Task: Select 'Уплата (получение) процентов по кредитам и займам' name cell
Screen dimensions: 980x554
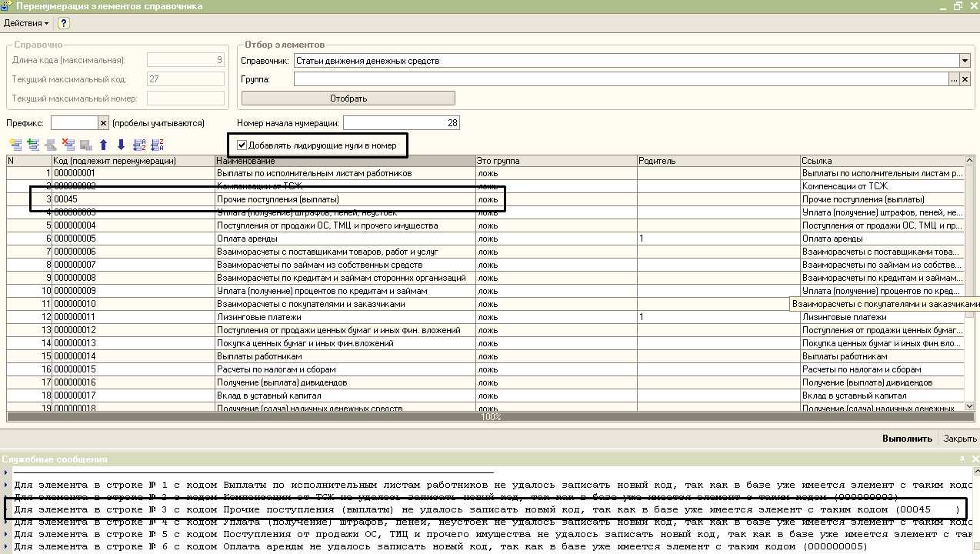Action: point(345,291)
